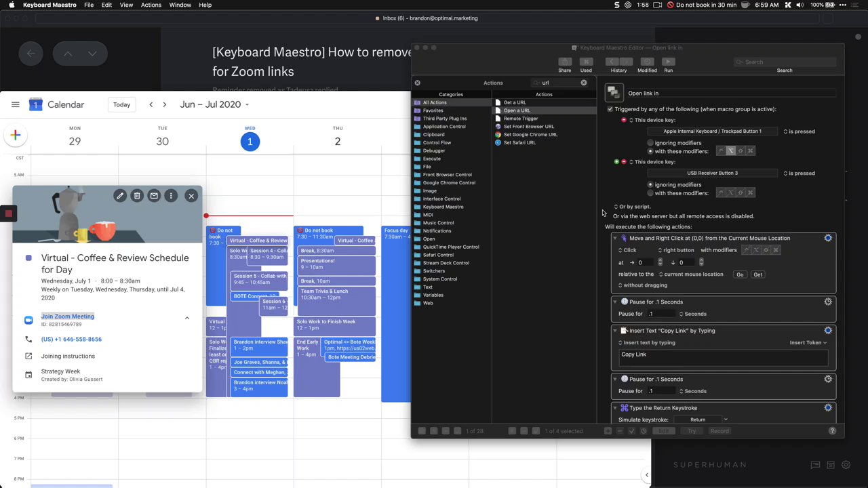868x488 pixels.
Task: Delete event using the trash icon
Action: 137,196
